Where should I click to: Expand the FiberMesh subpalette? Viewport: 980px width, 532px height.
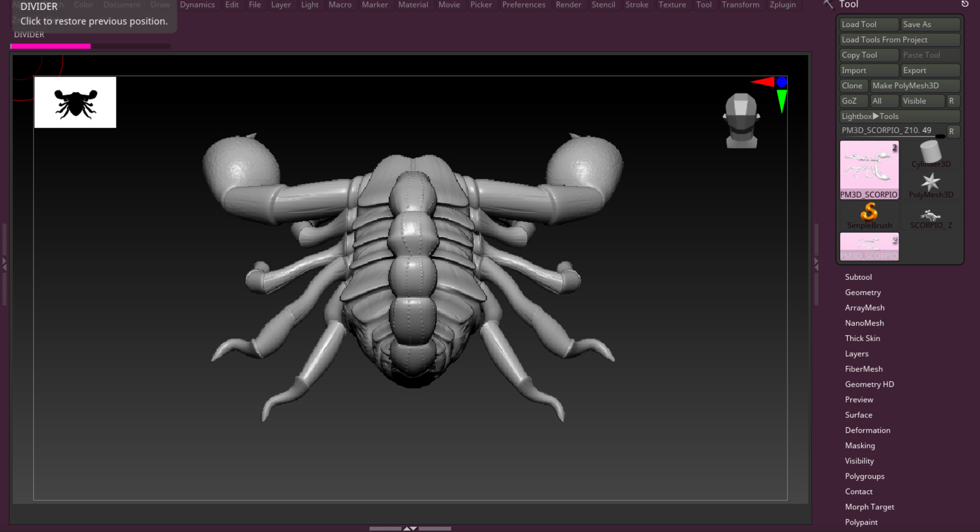tap(864, 369)
